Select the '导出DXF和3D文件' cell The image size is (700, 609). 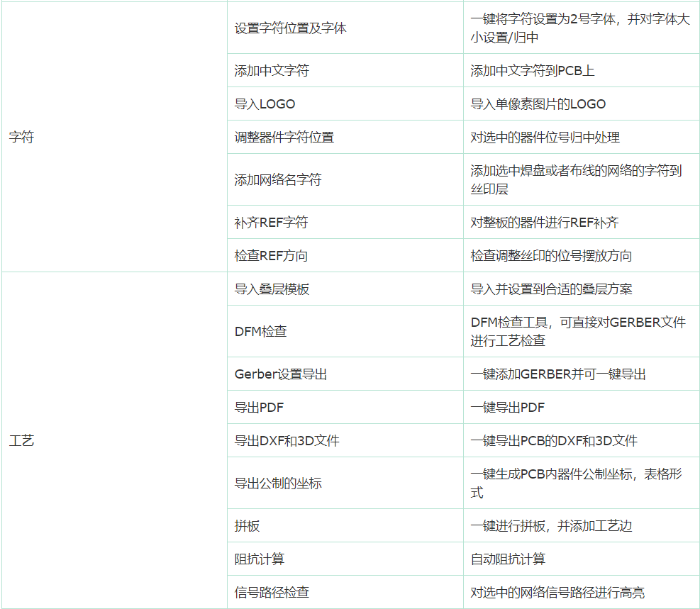pos(345,440)
